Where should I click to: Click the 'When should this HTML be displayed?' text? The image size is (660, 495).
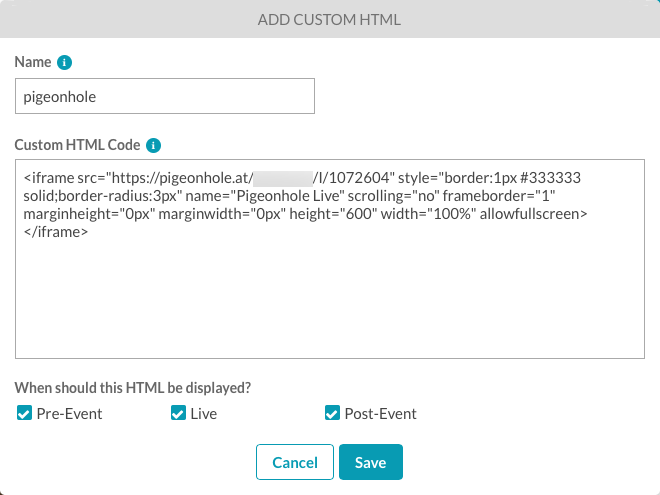pos(133,388)
